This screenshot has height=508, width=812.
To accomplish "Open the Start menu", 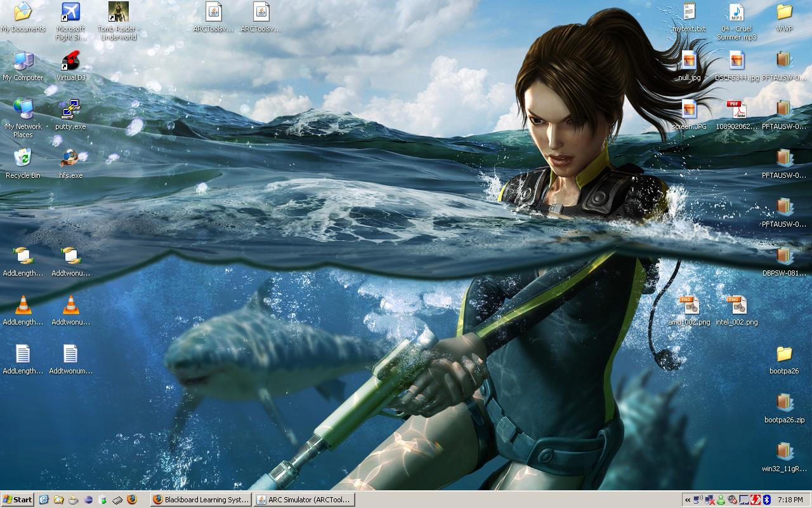I will click(x=17, y=500).
